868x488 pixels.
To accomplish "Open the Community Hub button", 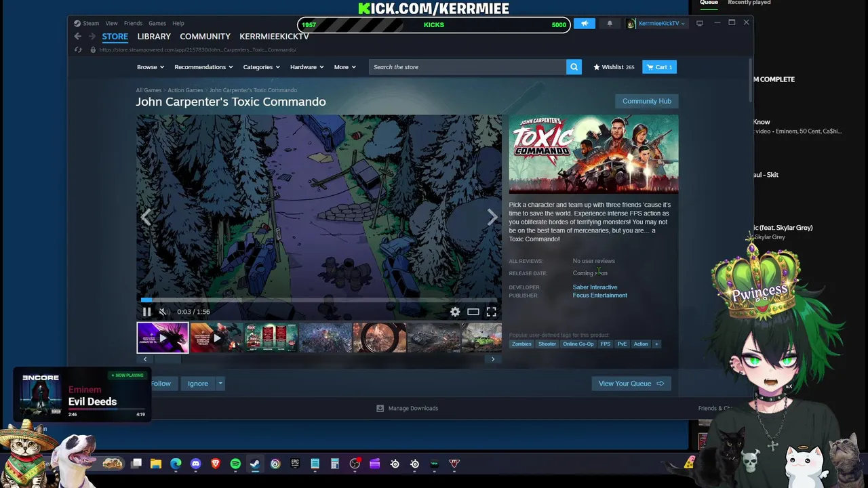I will 647,101.
